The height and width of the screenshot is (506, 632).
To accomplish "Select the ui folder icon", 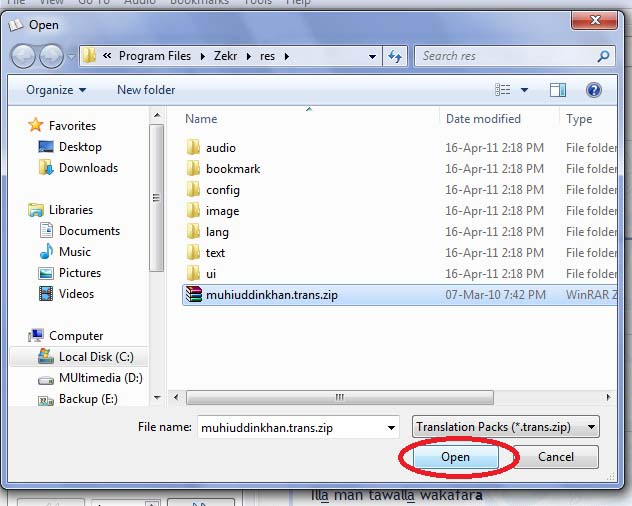I will pos(193,273).
